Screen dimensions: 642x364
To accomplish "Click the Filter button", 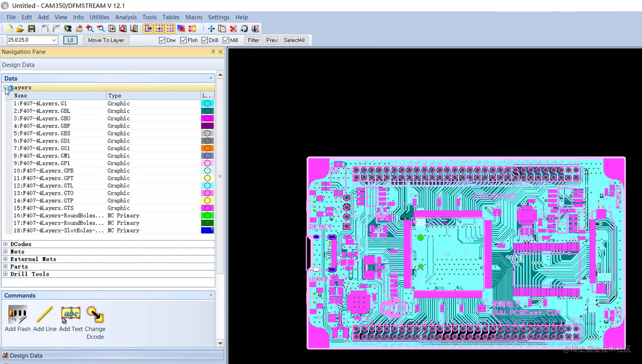I will (x=253, y=40).
